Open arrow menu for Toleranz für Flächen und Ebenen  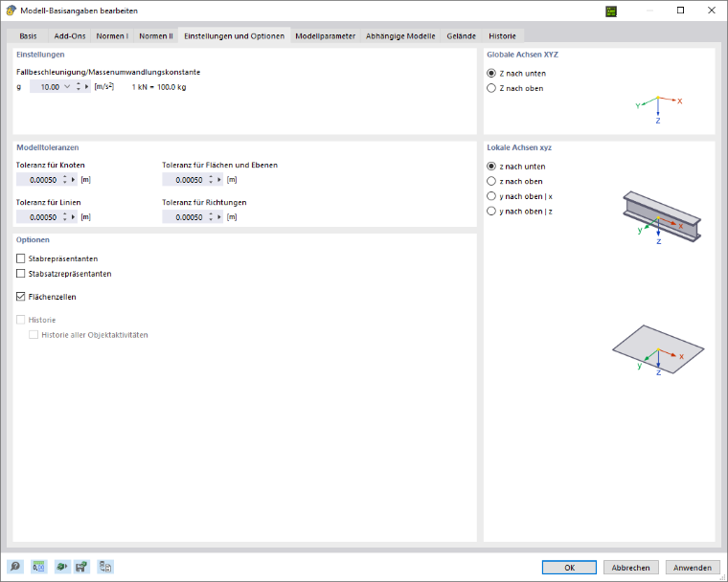(219, 180)
